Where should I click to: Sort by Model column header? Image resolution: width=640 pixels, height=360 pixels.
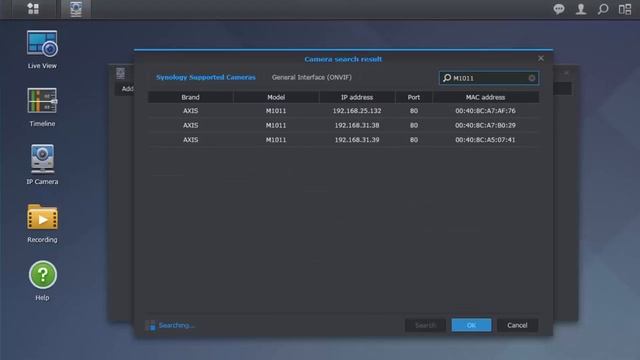276,97
